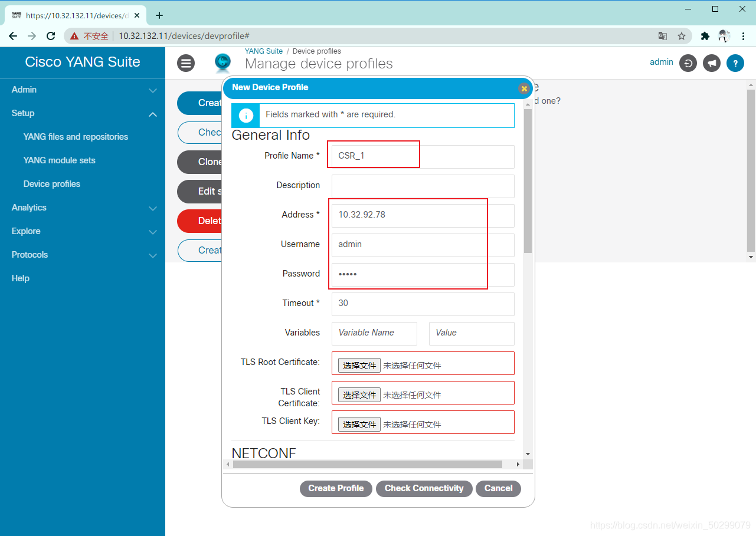756x536 pixels.
Task: Click the dialog vertical scrollbar
Action: (528, 181)
